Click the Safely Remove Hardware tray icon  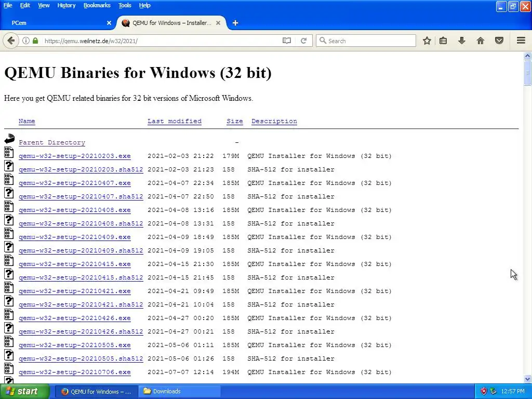494,391
